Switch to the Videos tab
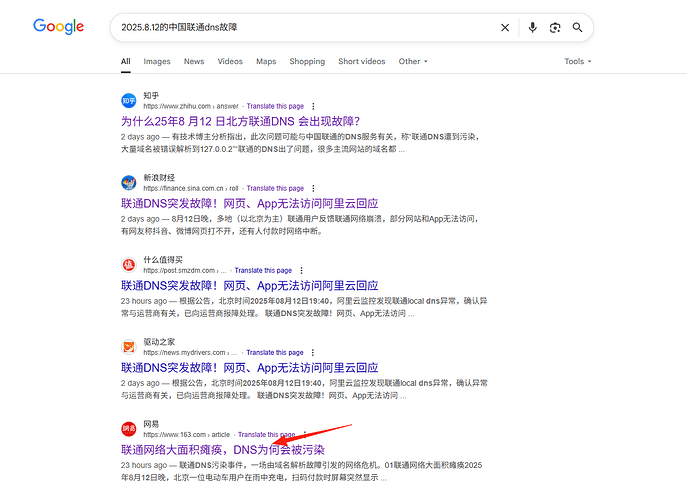Screen dimensions: 687x500 click(x=230, y=61)
